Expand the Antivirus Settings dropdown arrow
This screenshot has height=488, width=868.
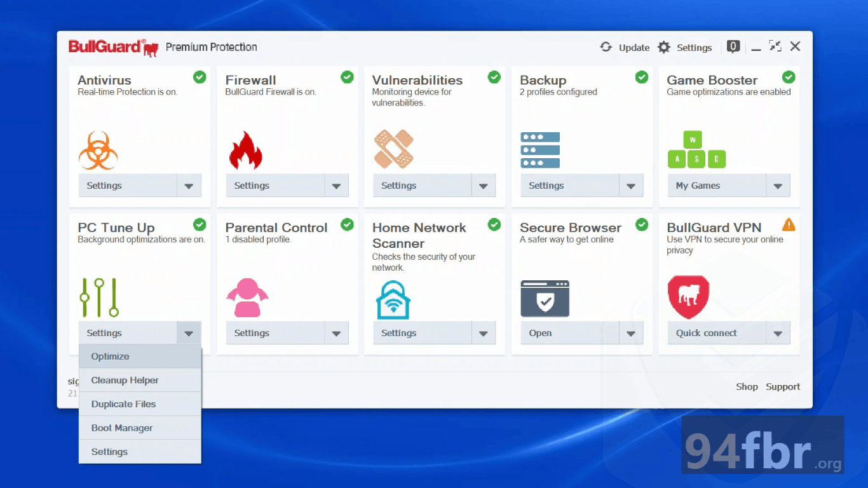tap(189, 186)
